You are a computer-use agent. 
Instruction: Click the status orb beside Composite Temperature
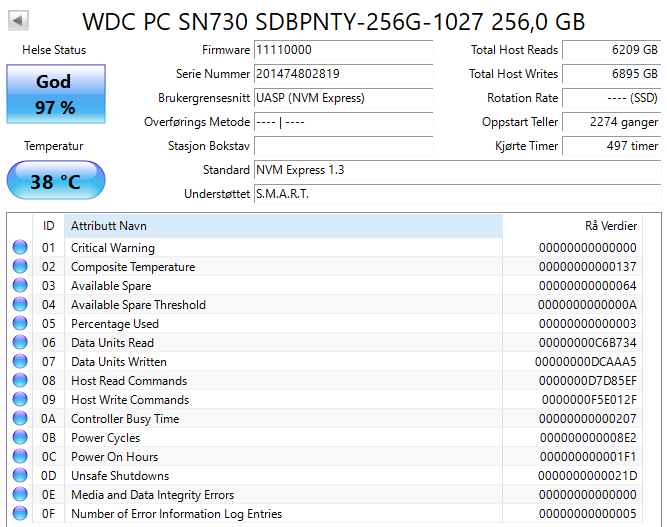pos(20,267)
